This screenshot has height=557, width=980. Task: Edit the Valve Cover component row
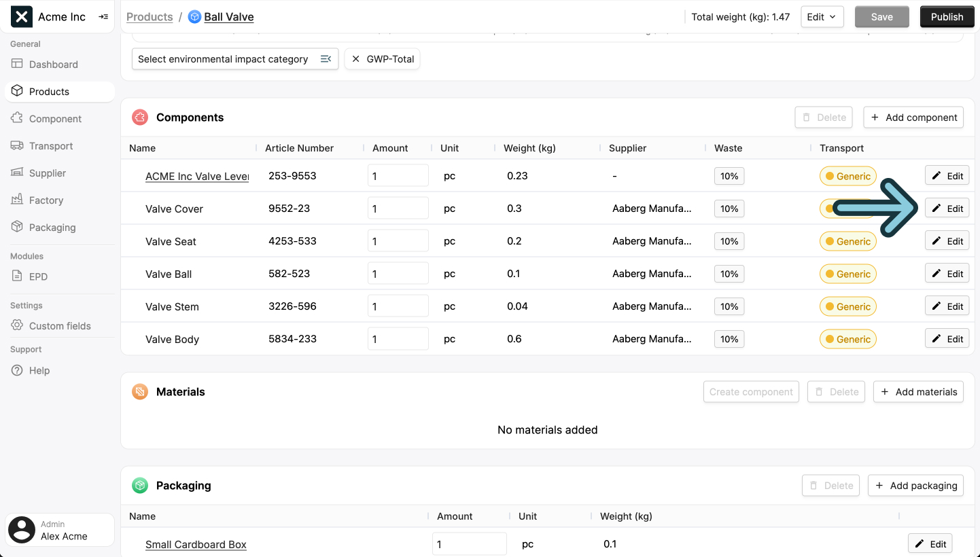point(947,209)
